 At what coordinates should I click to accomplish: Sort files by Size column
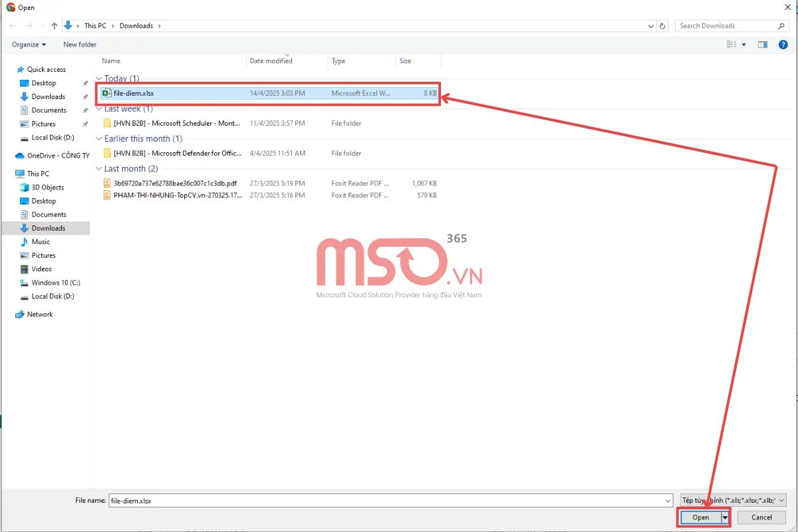pos(405,61)
